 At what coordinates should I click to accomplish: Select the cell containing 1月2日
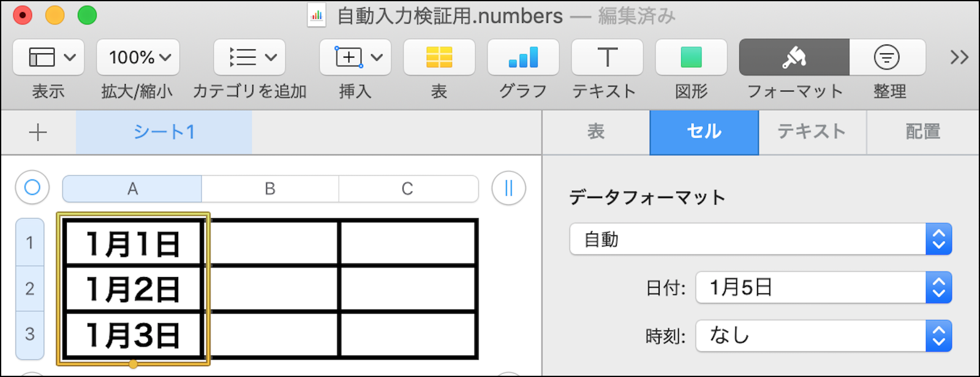133,289
